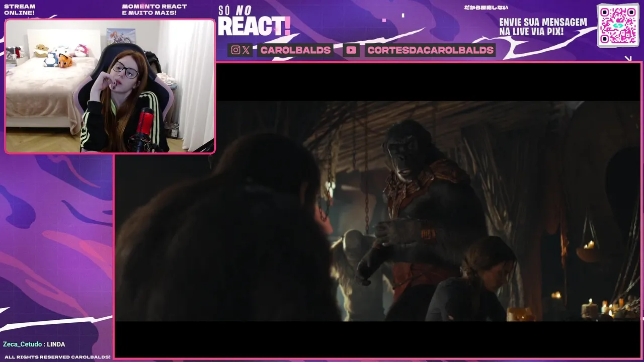Click the X logo beside CAROLBALDS
Screen dimensions: 644x362
[x=246, y=50]
